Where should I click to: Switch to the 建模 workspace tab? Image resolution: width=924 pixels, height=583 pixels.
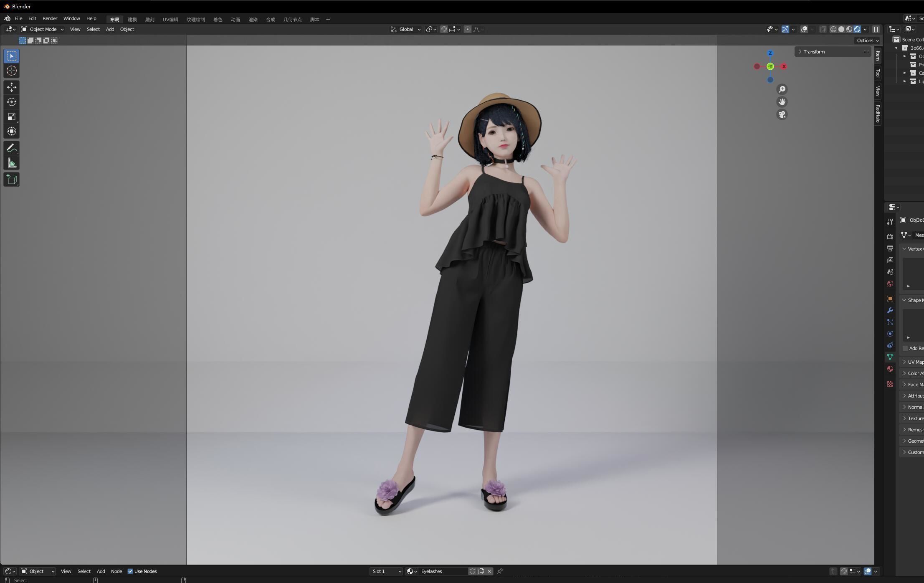pyautogui.click(x=132, y=20)
